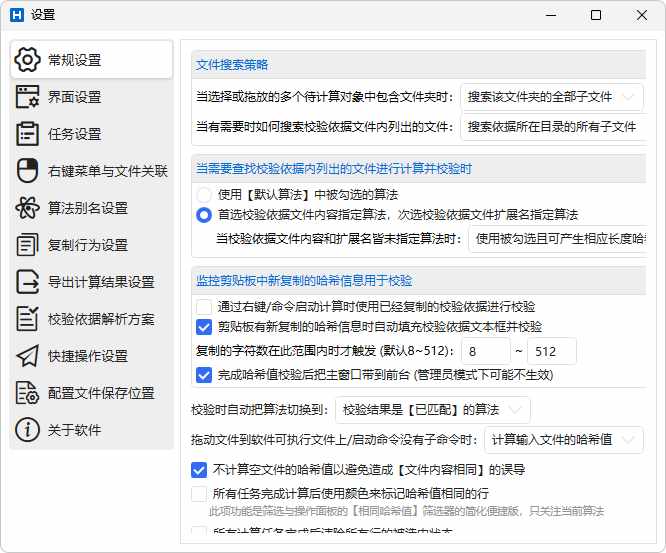This screenshot has width=666, height=553.
Task: Switch to 复制行为设置 page
Action: (88, 245)
